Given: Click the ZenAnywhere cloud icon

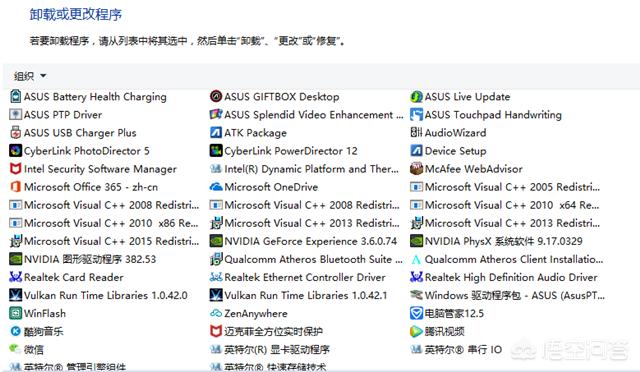Looking at the screenshot, I should tap(216, 313).
